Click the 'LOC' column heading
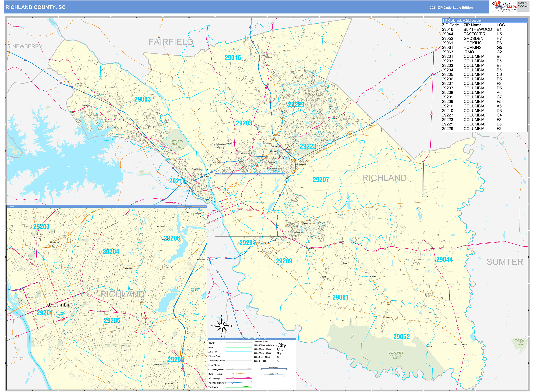This screenshot has height=392, width=534. (501, 25)
